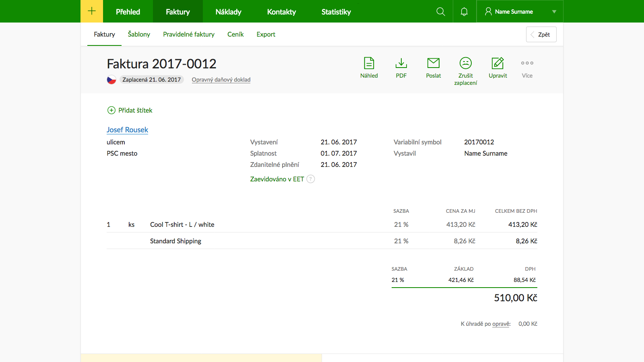644x362 pixels.
Task: Click unit price 8,26 Kč for shipping
Action: tap(464, 241)
